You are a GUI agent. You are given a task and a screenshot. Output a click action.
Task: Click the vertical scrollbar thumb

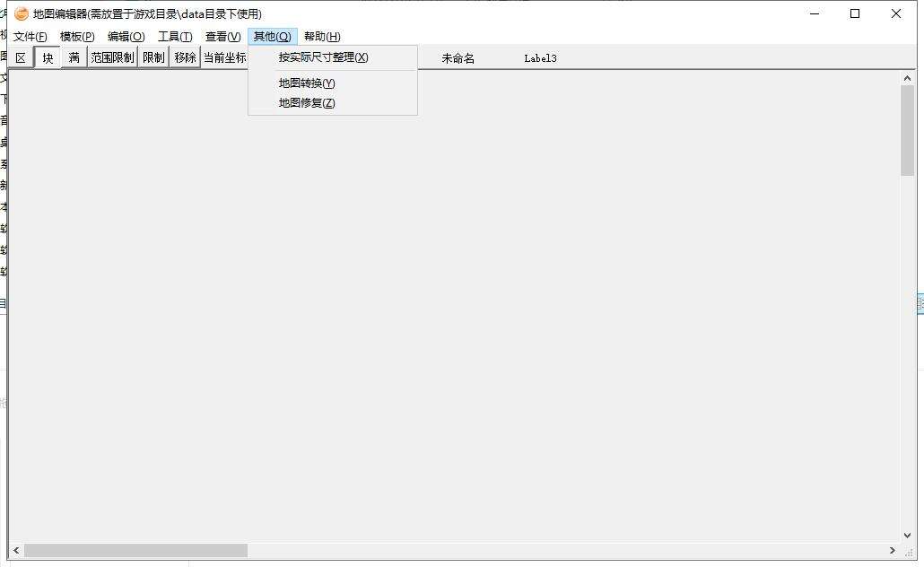click(x=908, y=130)
